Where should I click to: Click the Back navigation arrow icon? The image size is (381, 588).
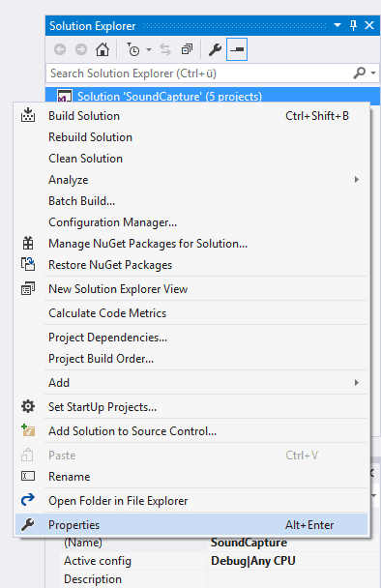tap(60, 49)
